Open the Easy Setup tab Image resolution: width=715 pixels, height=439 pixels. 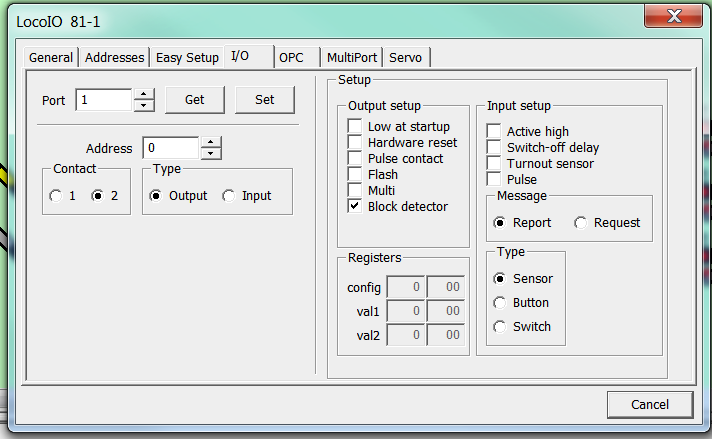[x=187, y=57]
